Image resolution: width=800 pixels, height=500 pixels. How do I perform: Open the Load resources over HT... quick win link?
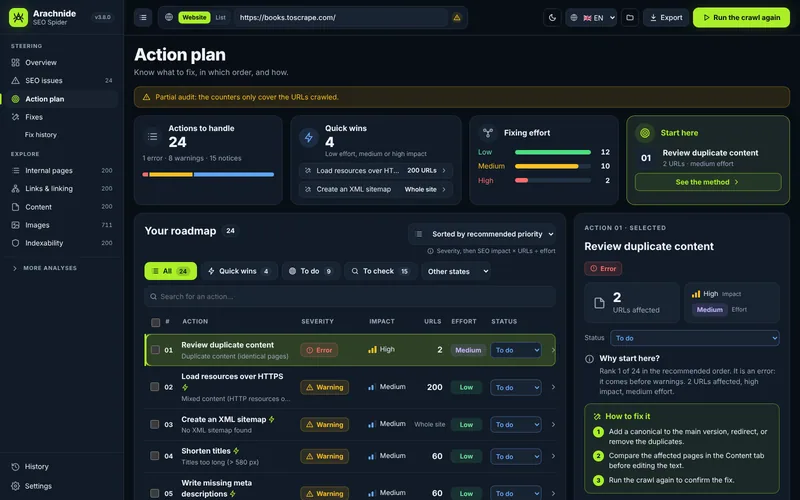[x=376, y=170]
